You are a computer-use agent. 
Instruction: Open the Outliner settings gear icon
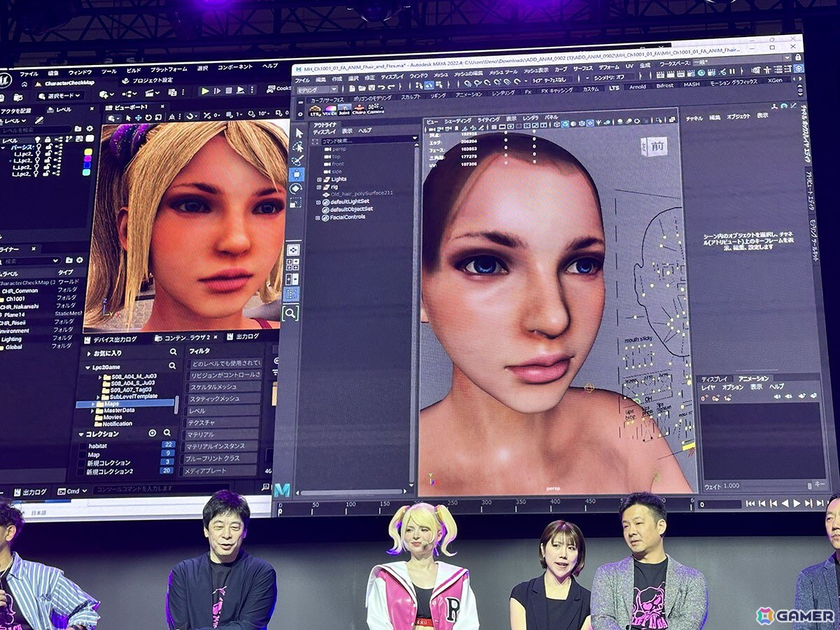click(80, 260)
